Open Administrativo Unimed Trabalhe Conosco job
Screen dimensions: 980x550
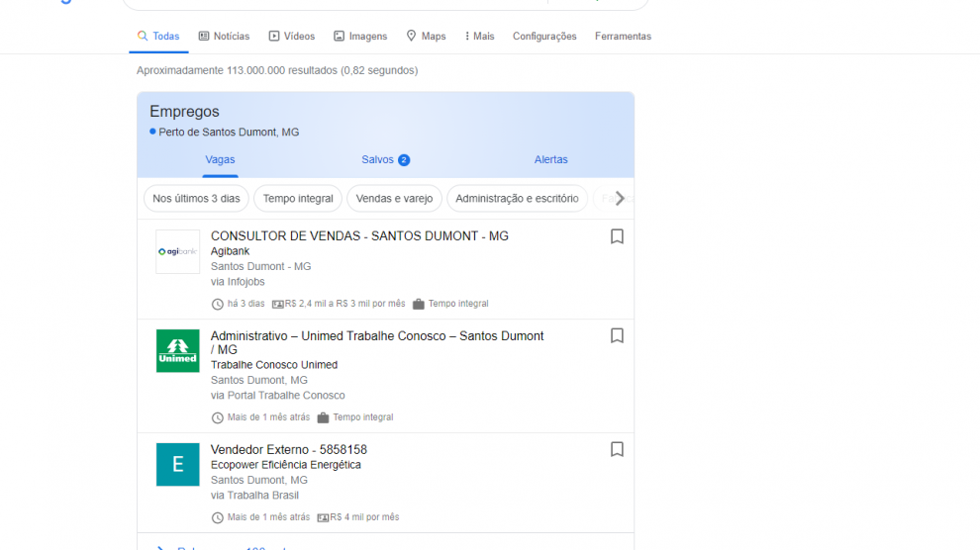[377, 342]
